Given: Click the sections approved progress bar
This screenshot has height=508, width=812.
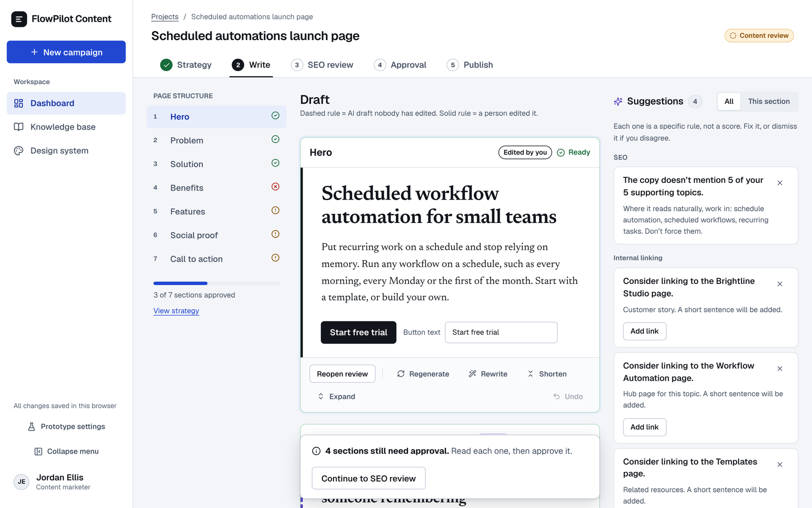Looking at the screenshot, I should point(217,283).
